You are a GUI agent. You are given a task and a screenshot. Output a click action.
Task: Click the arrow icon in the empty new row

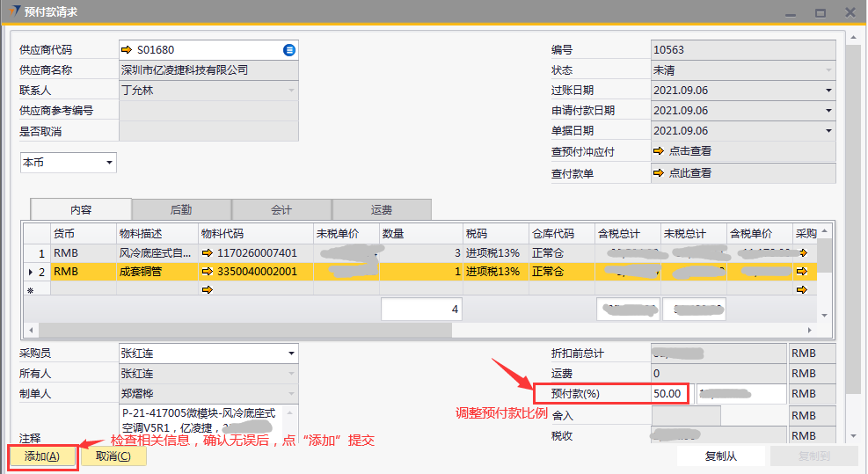click(x=208, y=290)
